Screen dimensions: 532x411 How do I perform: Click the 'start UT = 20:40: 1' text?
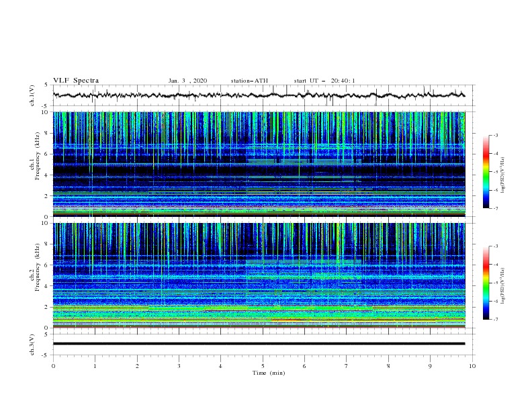point(324,81)
